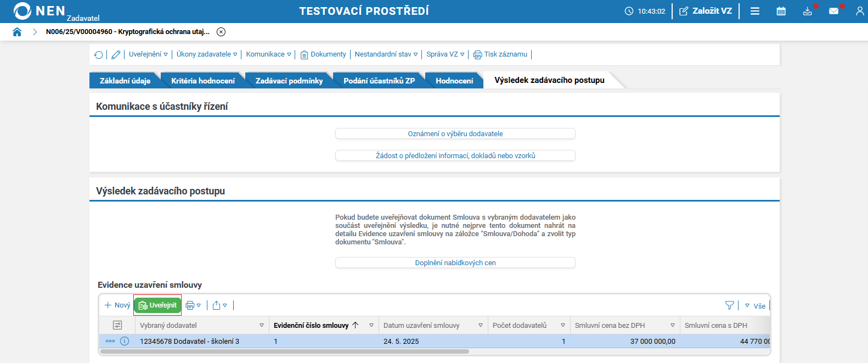This screenshot has height=363, width=868.
Task: Switch to Hodnocení tab
Action: tap(454, 81)
